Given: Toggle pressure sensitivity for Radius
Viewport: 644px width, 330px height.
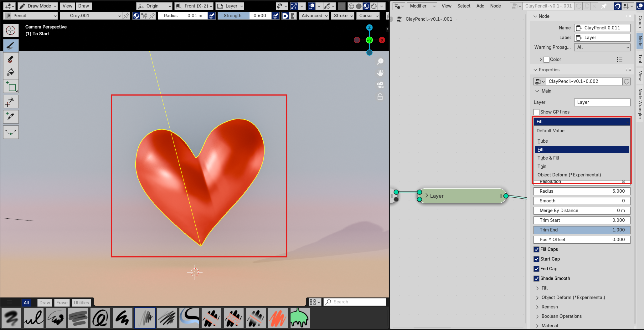Looking at the screenshot, I should coord(212,16).
